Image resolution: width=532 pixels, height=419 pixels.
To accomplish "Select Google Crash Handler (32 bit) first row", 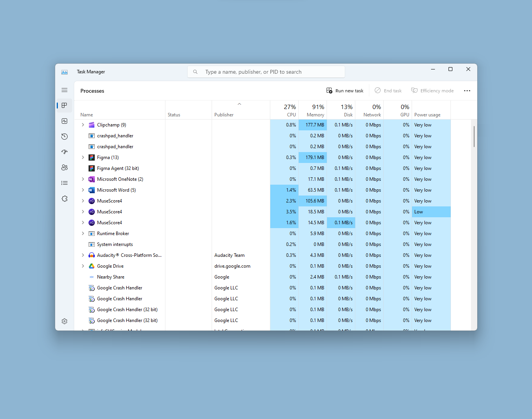I will tap(263, 310).
